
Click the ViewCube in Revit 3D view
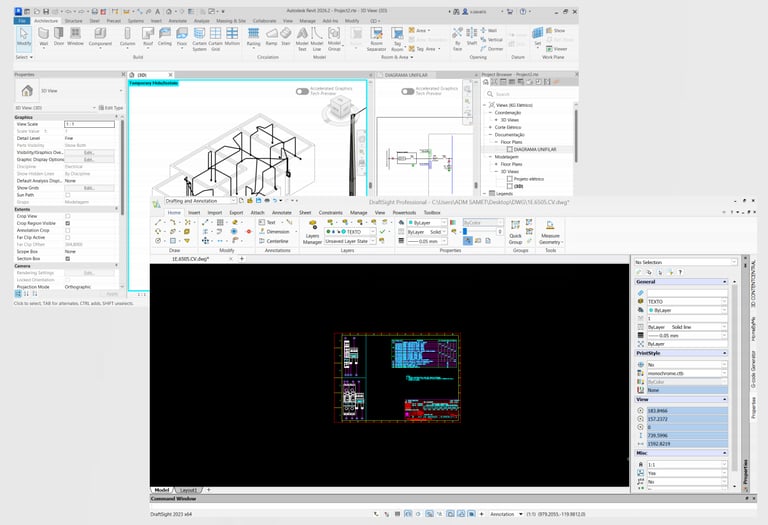pos(338,108)
